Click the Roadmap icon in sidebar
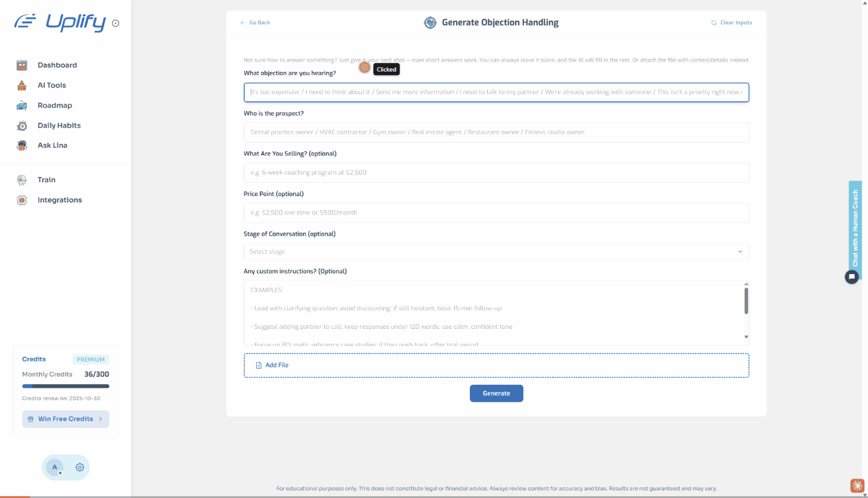Viewport: 868px width, 498px height. click(22, 105)
